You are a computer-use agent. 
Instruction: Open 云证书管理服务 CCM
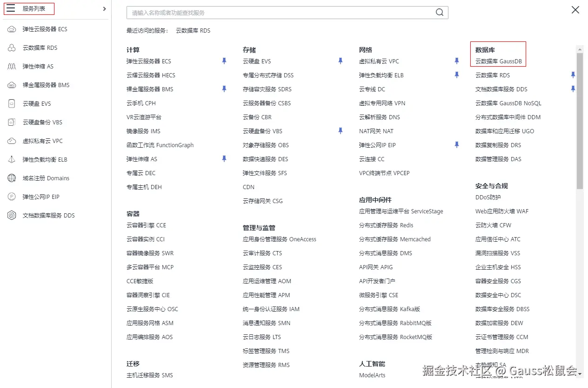[502, 337]
